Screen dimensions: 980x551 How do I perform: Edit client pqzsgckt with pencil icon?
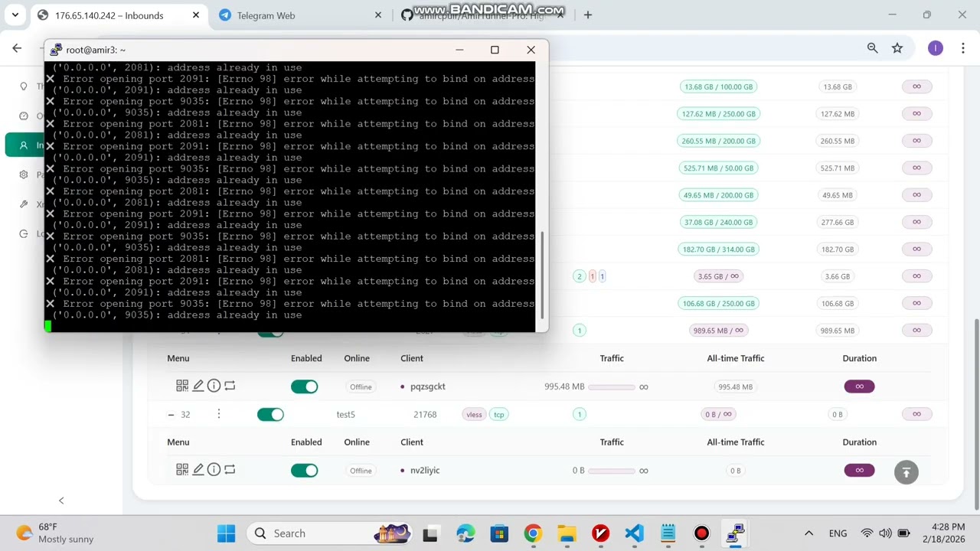(x=198, y=386)
